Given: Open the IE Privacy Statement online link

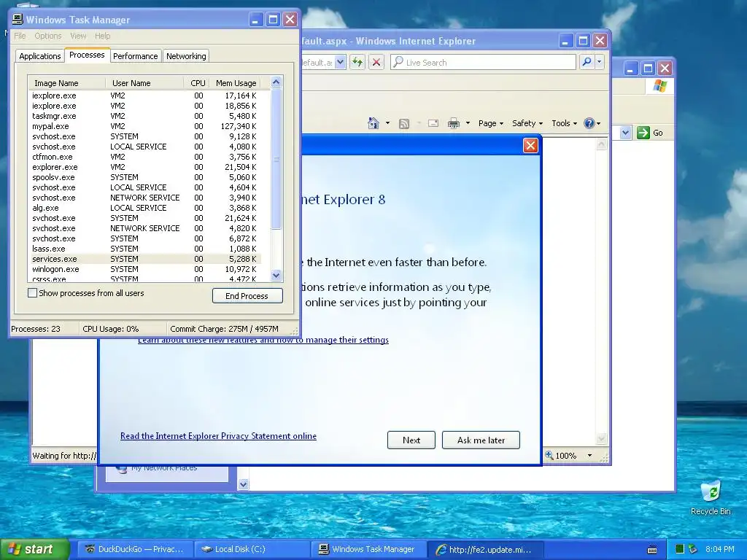Looking at the screenshot, I should coord(218,436).
